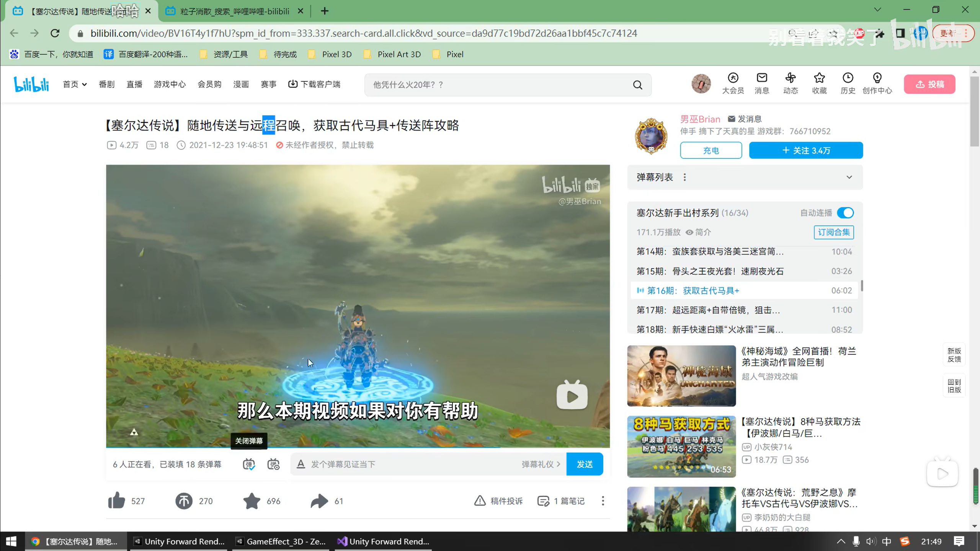
Task: Open 收藏 favorites icon
Action: coord(819,83)
